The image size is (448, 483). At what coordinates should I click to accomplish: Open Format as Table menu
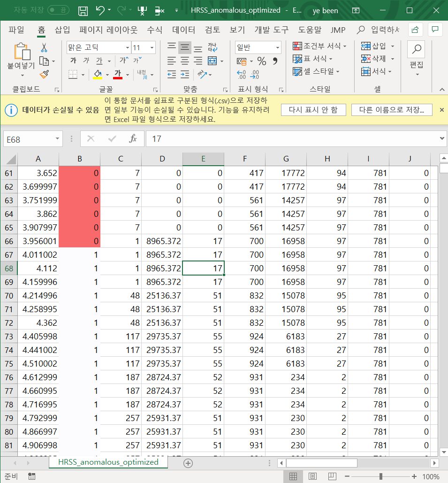click(312, 59)
